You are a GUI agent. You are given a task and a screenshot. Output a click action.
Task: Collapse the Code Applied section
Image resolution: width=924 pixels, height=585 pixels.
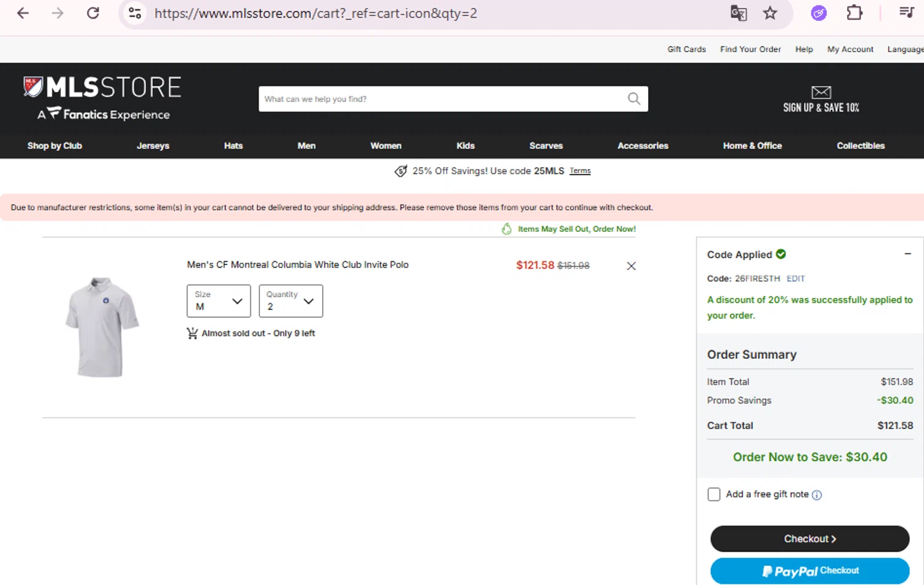point(907,254)
